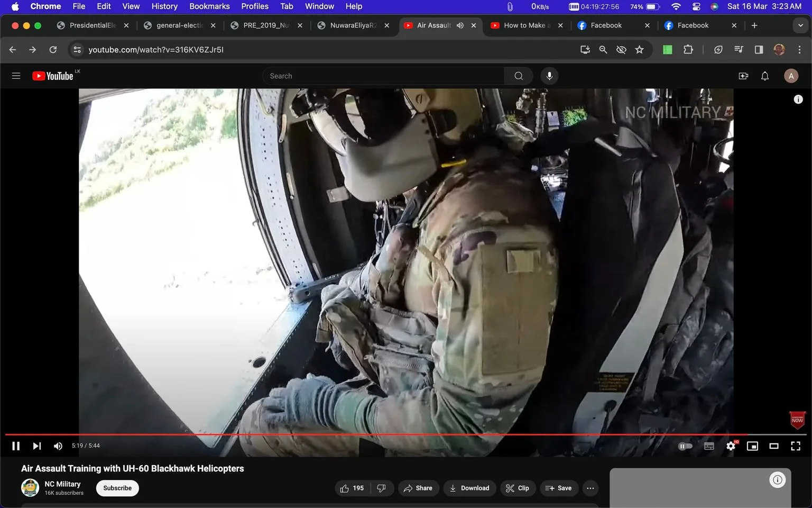Open NC Military channel name link

(x=62, y=484)
